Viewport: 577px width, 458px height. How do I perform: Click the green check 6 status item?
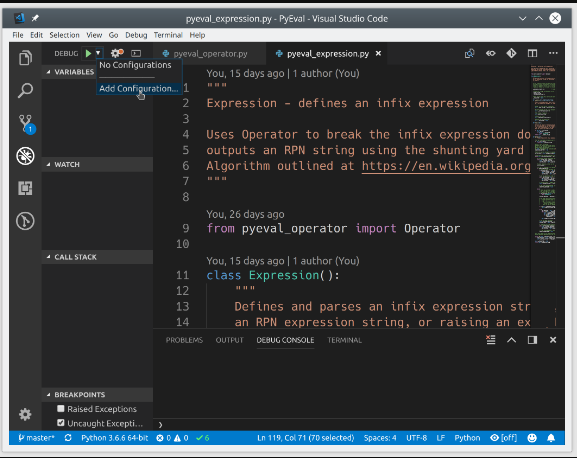(x=203, y=438)
